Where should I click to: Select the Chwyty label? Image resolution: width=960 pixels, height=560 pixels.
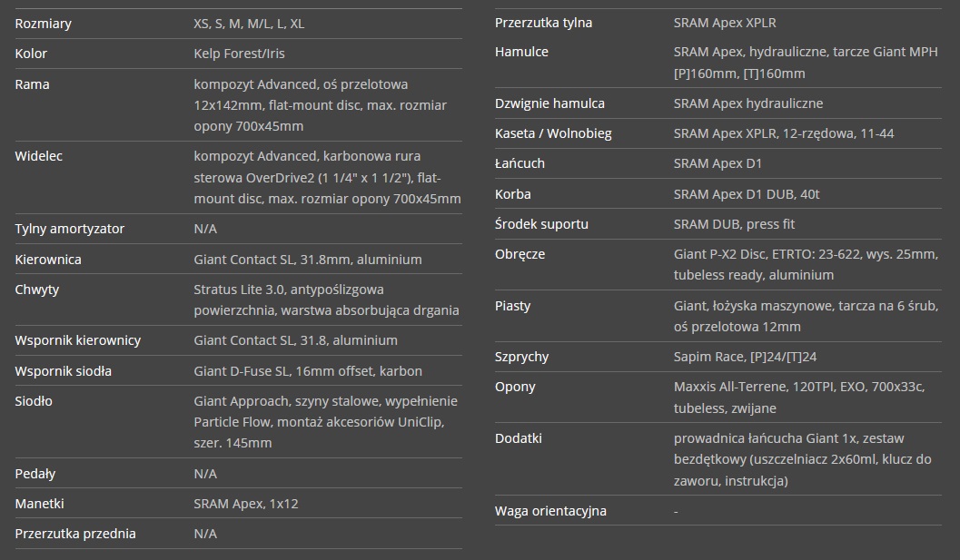36,290
